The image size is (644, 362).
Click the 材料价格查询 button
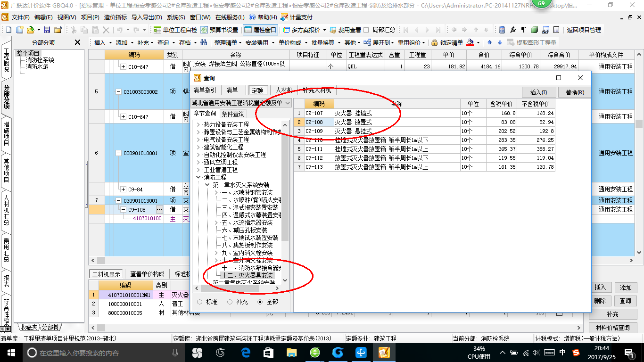[x=613, y=328]
